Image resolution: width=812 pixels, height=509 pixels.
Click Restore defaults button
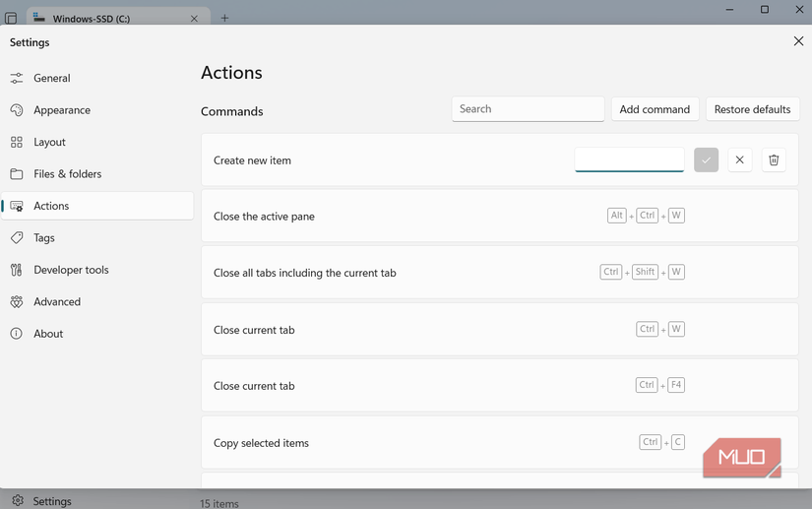(752, 109)
